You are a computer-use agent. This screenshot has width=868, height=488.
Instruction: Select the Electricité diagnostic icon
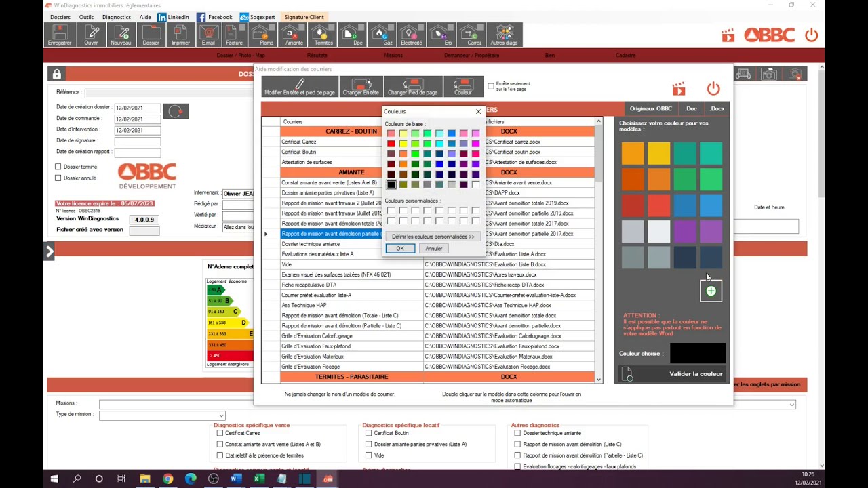click(x=411, y=35)
